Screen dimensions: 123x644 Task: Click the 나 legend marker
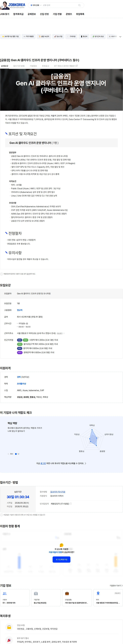[x=16, y=454]
